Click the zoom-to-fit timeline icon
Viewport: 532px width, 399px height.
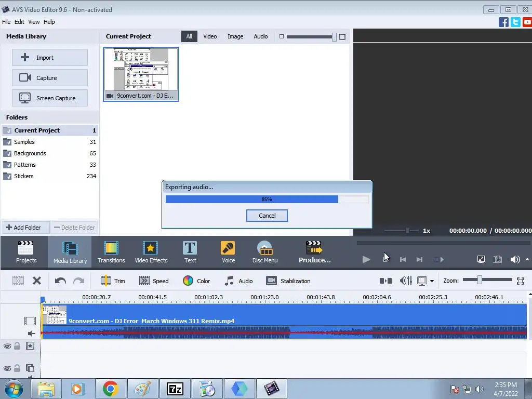(521, 281)
